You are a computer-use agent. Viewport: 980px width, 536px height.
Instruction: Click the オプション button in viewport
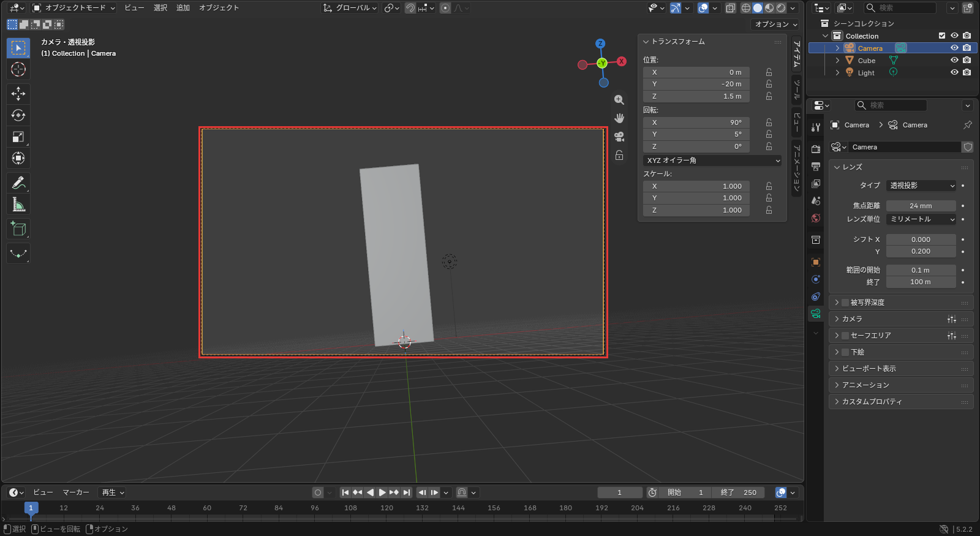tap(775, 25)
